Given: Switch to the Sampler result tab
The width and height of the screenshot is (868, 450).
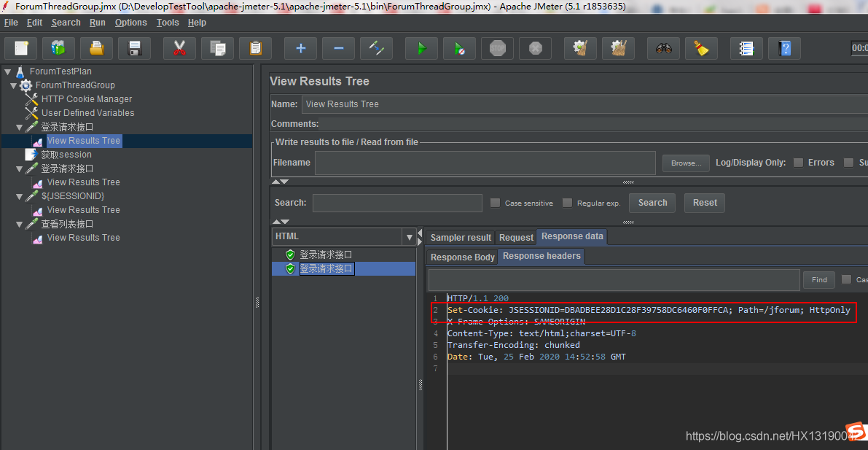Looking at the screenshot, I should click(x=461, y=237).
